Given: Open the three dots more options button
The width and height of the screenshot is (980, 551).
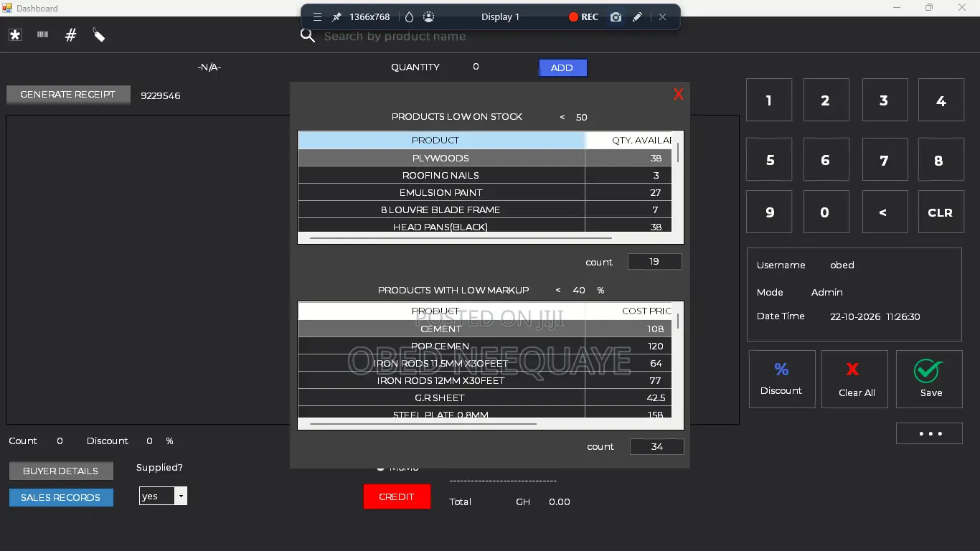Looking at the screenshot, I should 929,433.
